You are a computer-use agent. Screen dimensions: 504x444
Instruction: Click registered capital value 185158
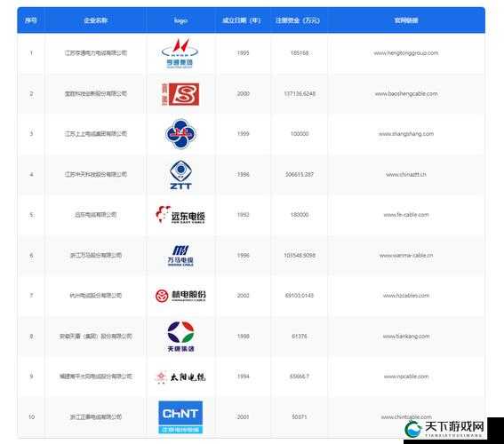point(300,53)
